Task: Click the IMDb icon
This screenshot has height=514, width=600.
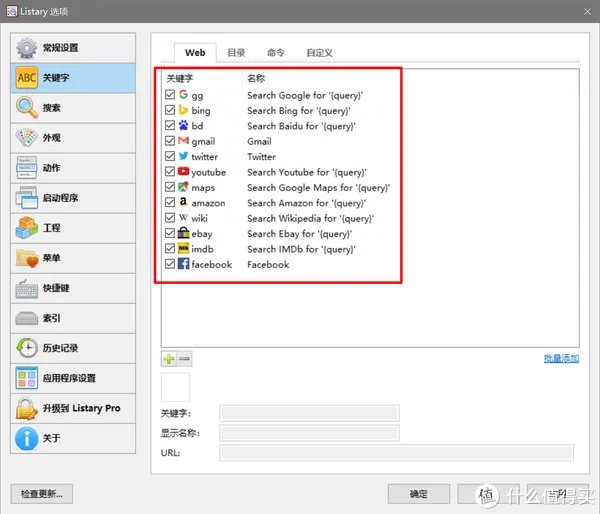Action: pyautogui.click(x=183, y=248)
